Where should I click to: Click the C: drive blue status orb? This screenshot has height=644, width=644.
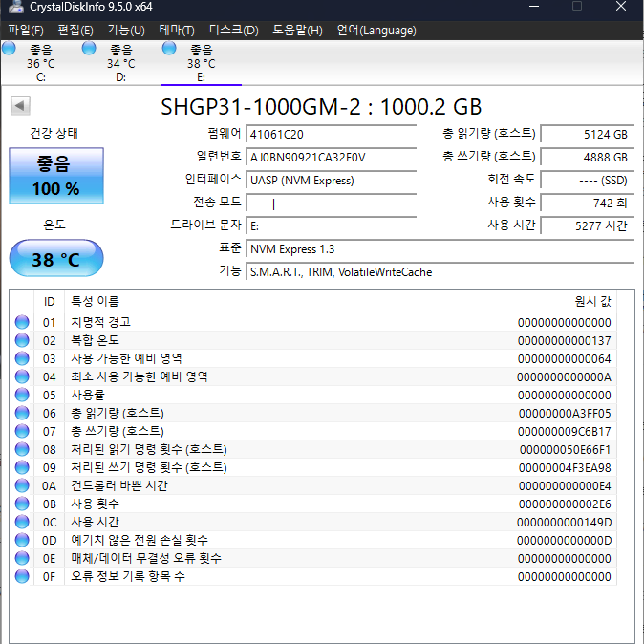(9, 49)
